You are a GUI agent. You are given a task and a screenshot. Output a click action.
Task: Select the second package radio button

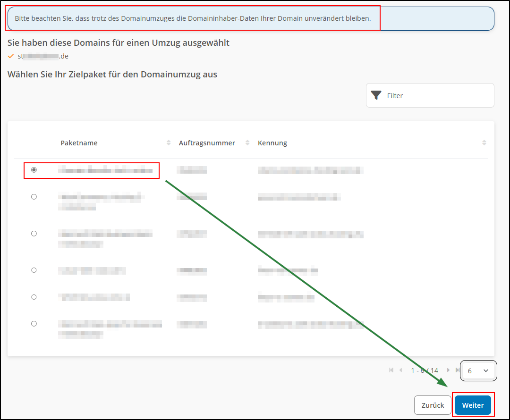tap(34, 197)
